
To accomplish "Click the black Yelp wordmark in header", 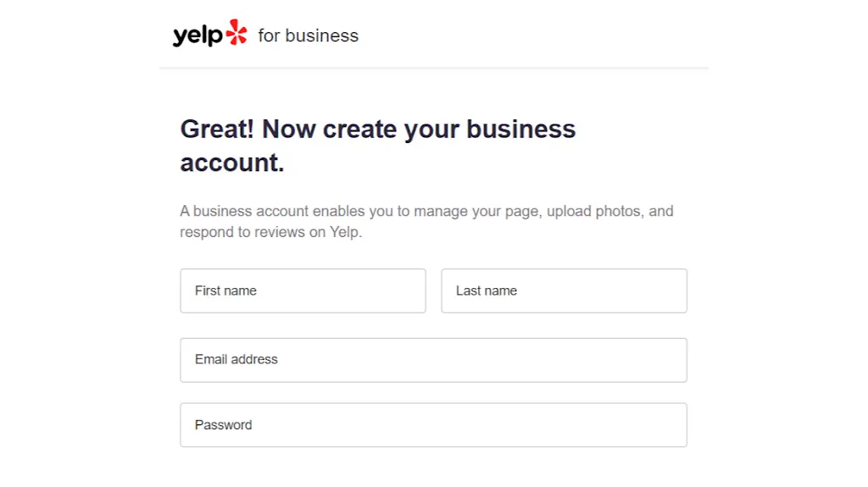I will click(x=198, y=36).
